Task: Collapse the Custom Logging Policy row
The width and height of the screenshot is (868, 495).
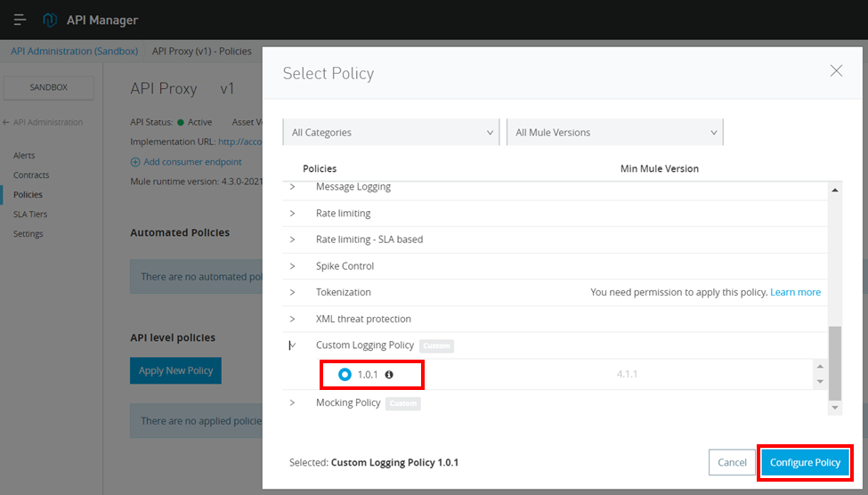Action: tap(292, 345)
